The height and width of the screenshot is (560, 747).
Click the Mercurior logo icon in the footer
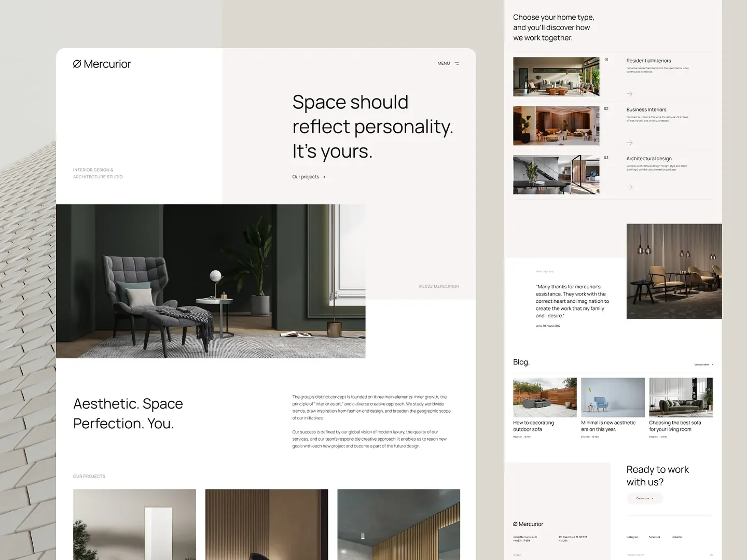pyautogui.click(x=516, y=524)
